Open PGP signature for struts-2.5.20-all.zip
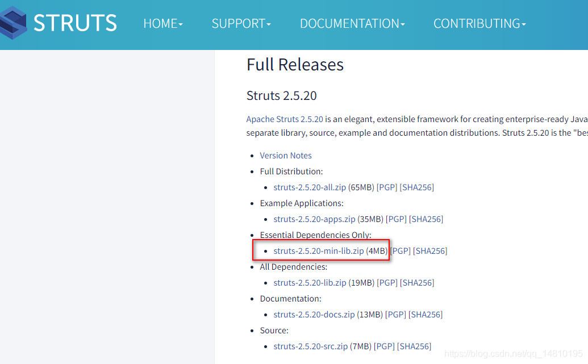This screenshot has height=364, width=588. click(387, 187)
